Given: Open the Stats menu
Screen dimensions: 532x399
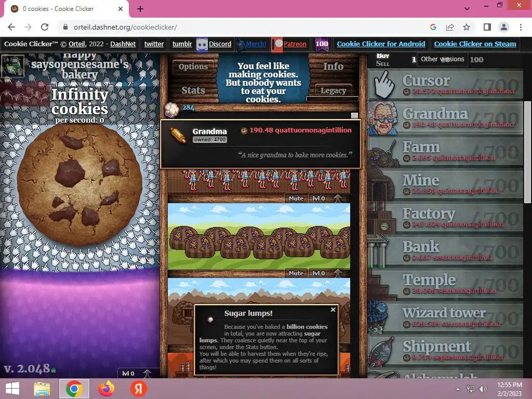Looking at the screenshot, I should 193,90.
